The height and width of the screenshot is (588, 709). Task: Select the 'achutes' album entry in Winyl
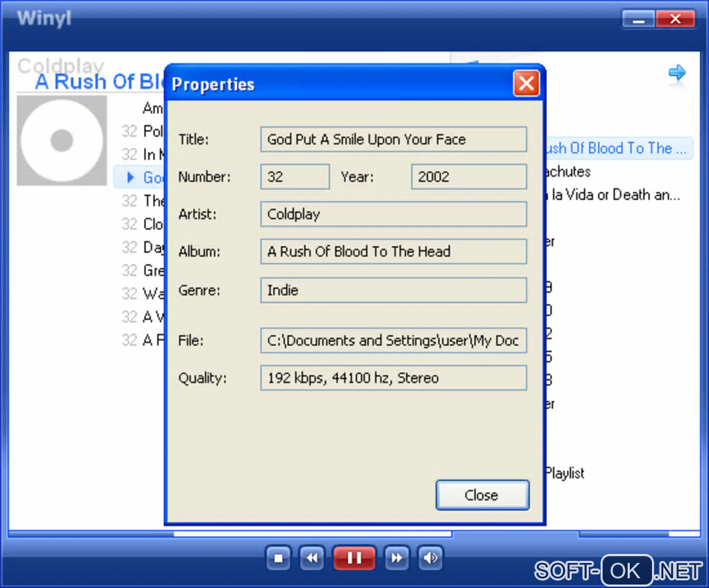[569, 172]
